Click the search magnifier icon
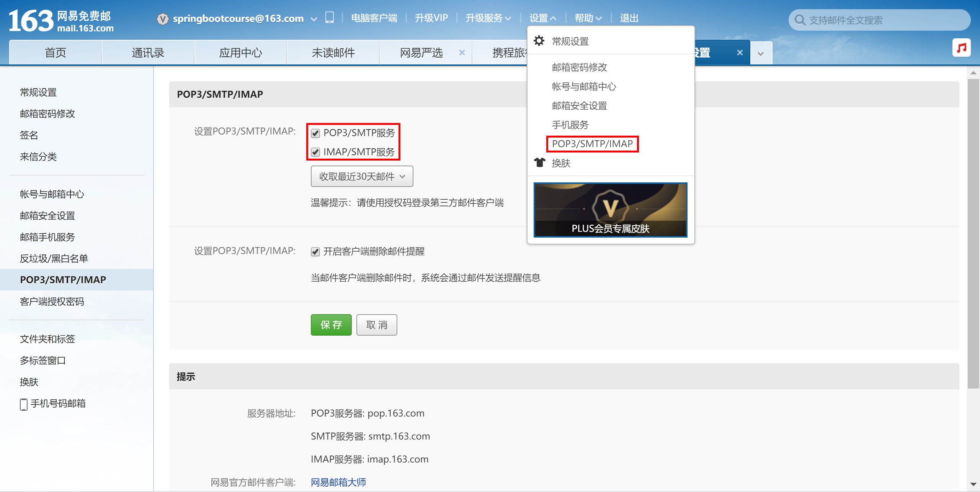This screenshot has width=980, height=492. [800, 20]
